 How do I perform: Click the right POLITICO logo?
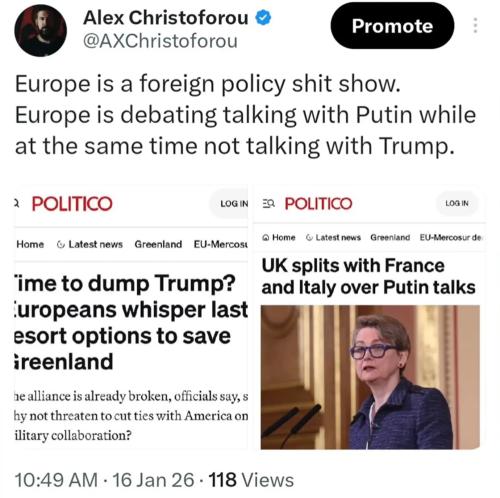click(x=318, y=203)
